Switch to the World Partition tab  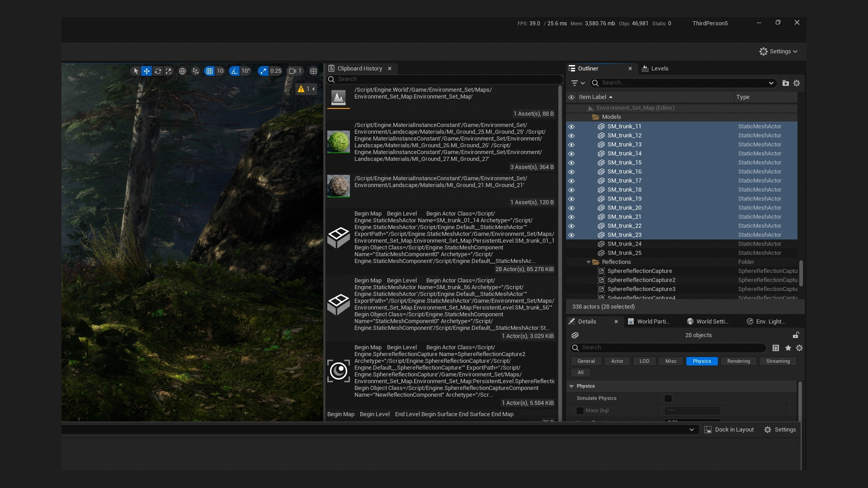click(x=649, y=322)
